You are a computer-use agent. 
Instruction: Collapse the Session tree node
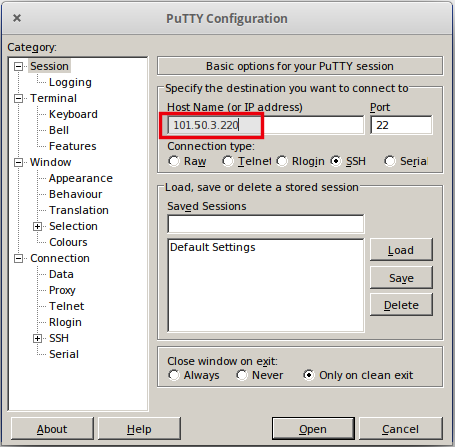click(18, 67)
